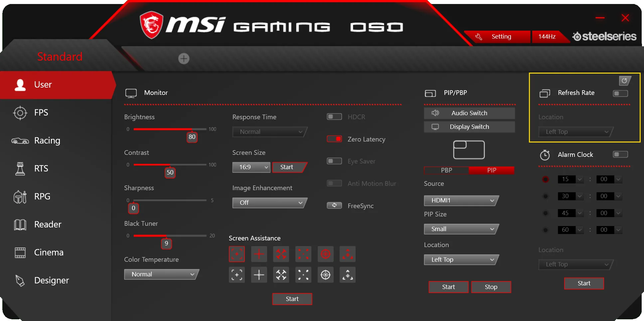Image resolution: width=644 pixels, height=321 pixels.
Task: Click the Audio Switch button
Action: [469, 113]
